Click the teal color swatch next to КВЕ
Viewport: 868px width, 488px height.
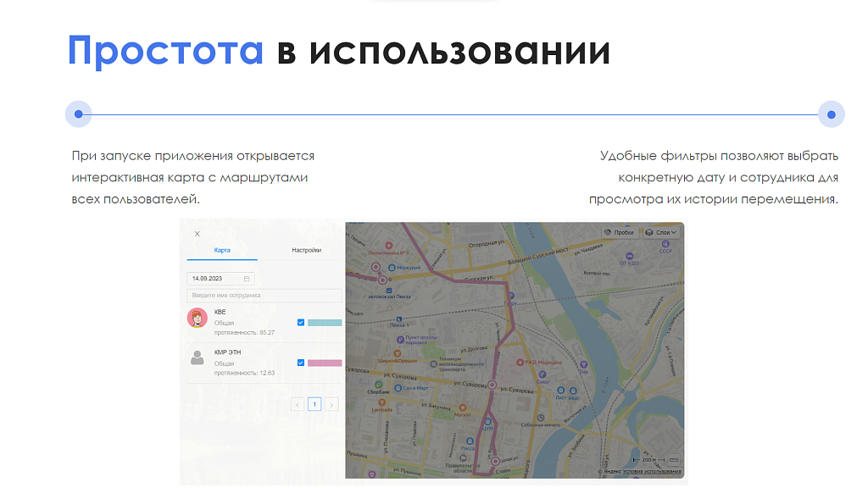(x=325, y=322)
